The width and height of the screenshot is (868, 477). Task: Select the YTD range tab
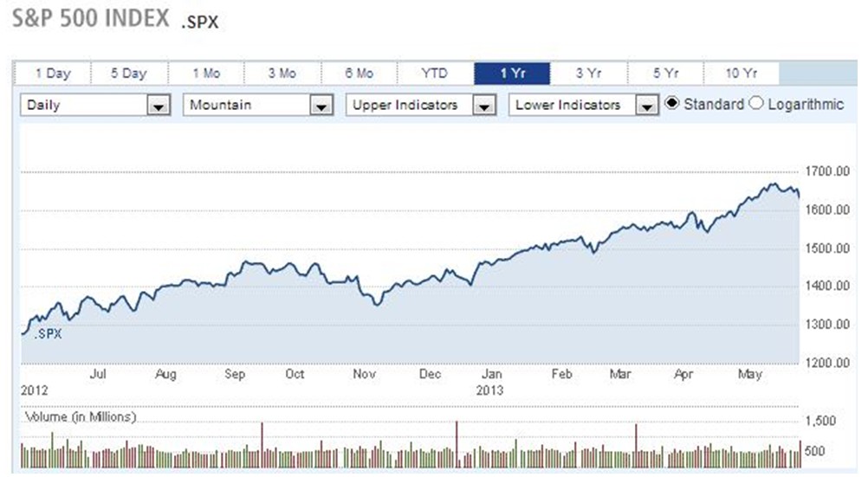434,74
